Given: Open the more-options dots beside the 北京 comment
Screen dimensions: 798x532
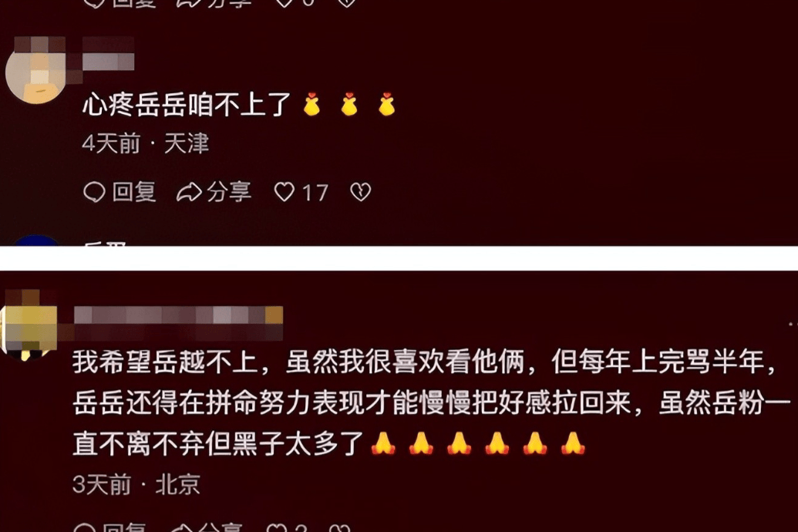Looking at the screenshot, I should click(x=793, y=324).
